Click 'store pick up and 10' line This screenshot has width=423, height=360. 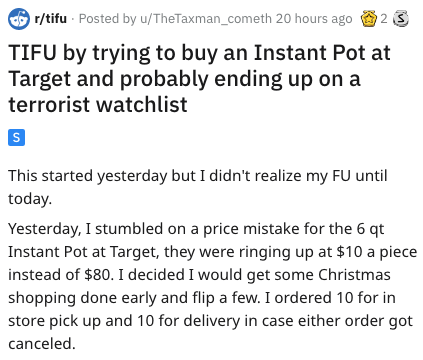(x=81, y=321)
